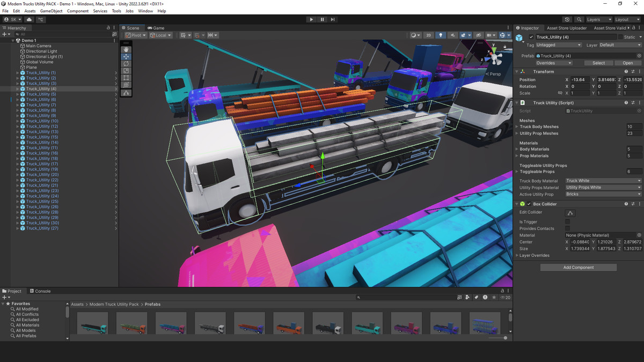Viewport: 644px width, 362px height.
Task: Select the Scale tool in scene overlay
Action: click(x=126, y=70)
